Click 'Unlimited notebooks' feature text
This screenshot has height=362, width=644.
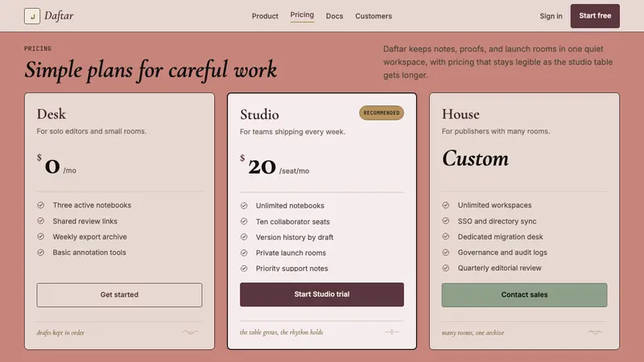pos(290,205)
